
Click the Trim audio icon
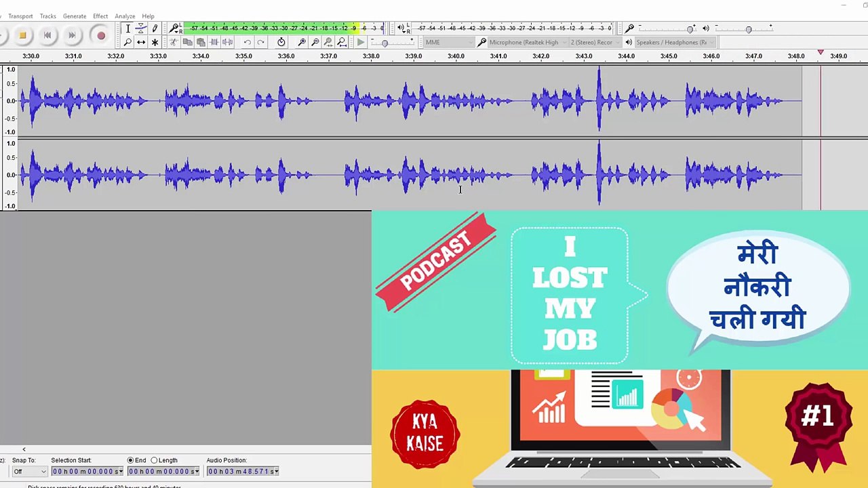pos(214,42)
